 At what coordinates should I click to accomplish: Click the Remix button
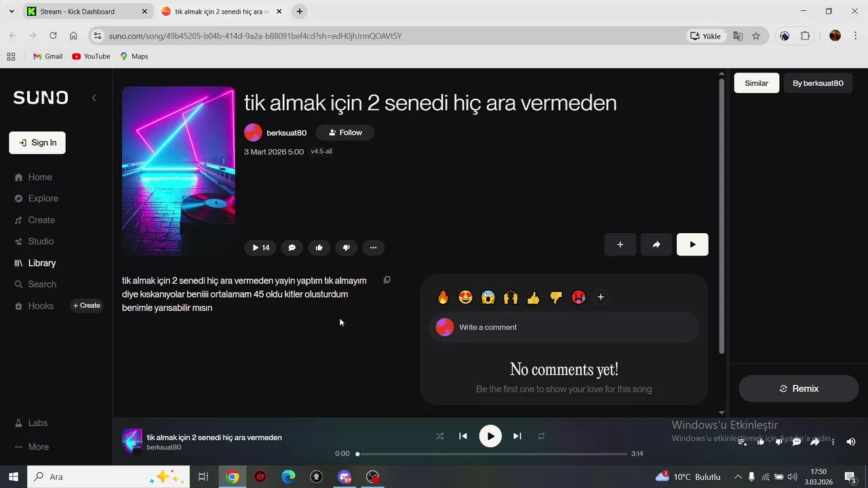pyautogui.click(x=799, y=388)
